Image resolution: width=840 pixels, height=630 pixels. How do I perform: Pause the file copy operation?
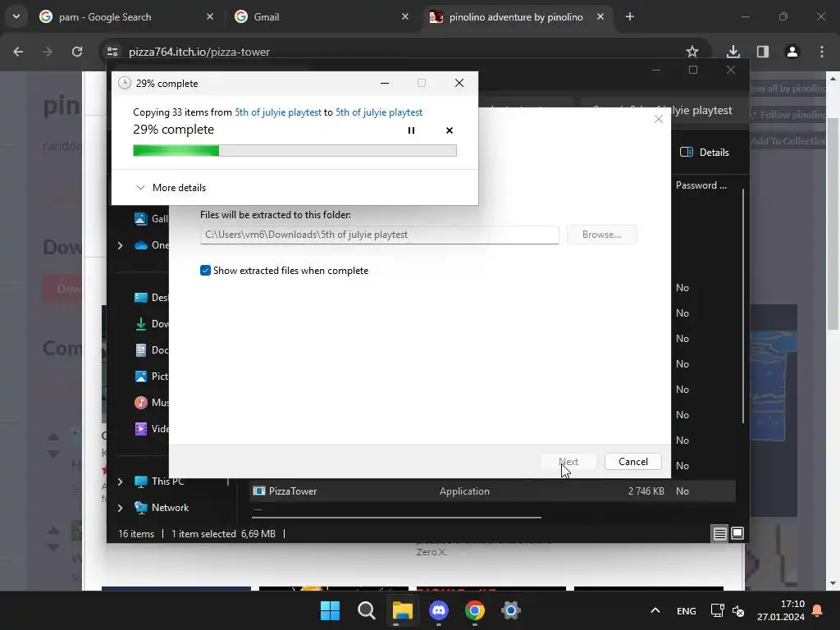(x=411, y=130)
